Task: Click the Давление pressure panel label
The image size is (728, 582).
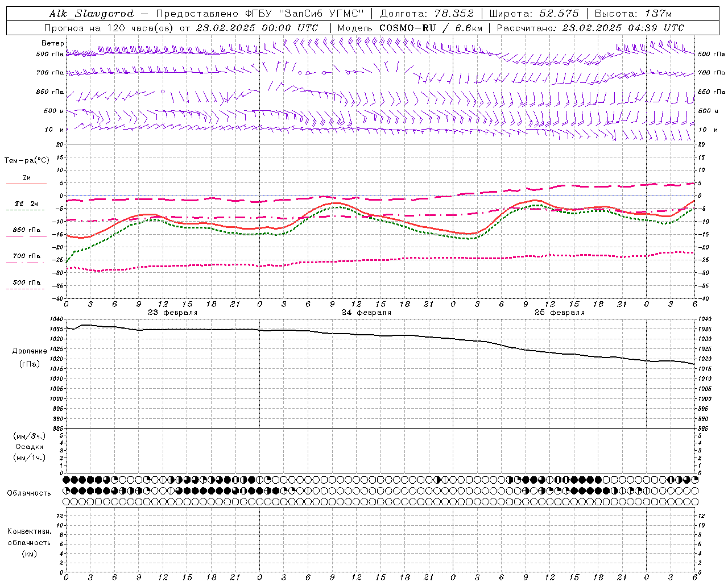Action: click(30, 351)
